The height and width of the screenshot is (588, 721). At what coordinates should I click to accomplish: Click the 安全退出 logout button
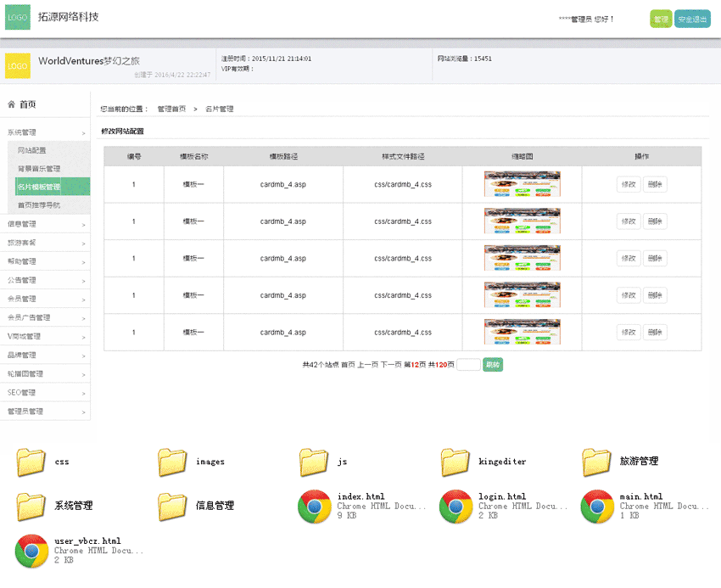tap(692, 20)
